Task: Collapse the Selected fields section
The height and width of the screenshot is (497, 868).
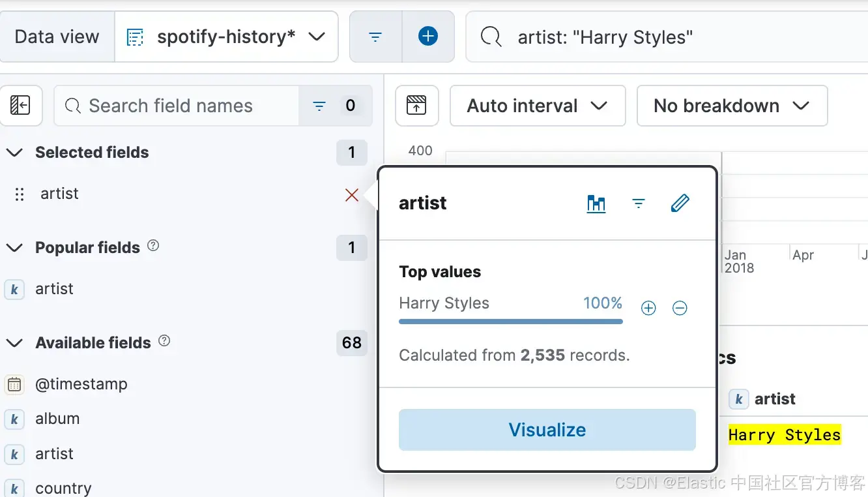Action: pos(14,153)
